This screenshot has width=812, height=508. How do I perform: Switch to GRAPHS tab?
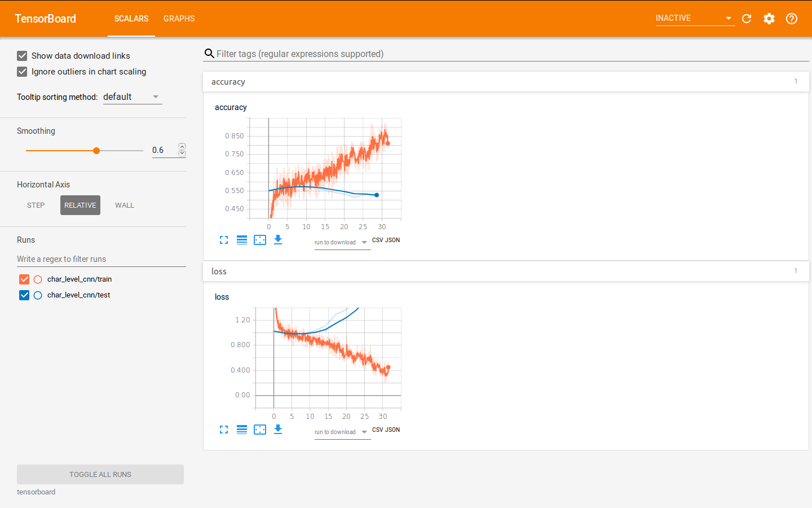[x=179, y=19]
